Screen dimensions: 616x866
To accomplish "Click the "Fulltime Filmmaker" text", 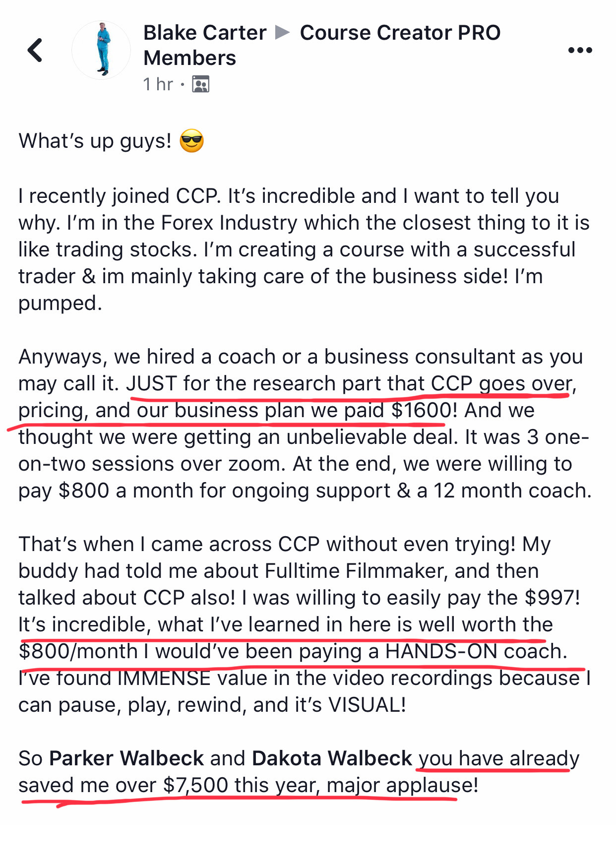I will (x=353, y=571).
